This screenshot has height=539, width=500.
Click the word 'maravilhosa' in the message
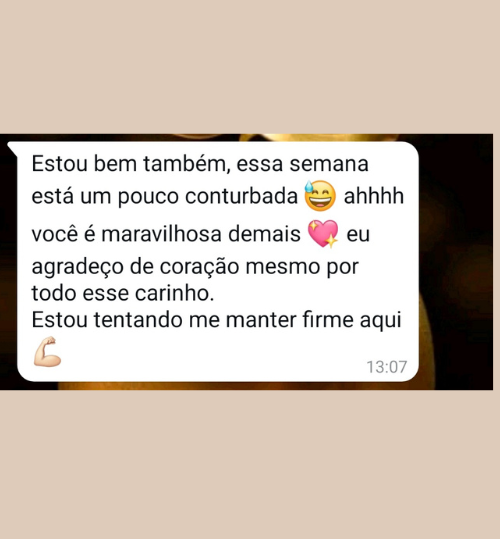click(x=162, y=234)
